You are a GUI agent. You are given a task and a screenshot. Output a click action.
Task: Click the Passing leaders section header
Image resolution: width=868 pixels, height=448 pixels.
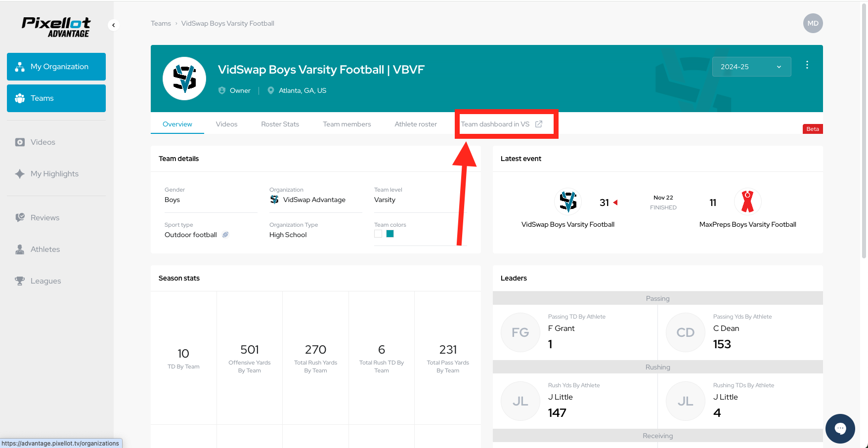tap(658, 298)
